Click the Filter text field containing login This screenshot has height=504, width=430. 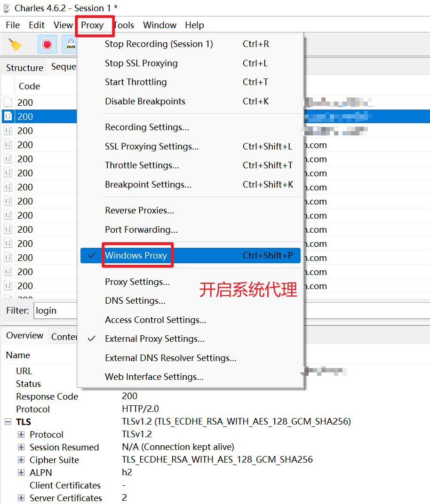56,310
